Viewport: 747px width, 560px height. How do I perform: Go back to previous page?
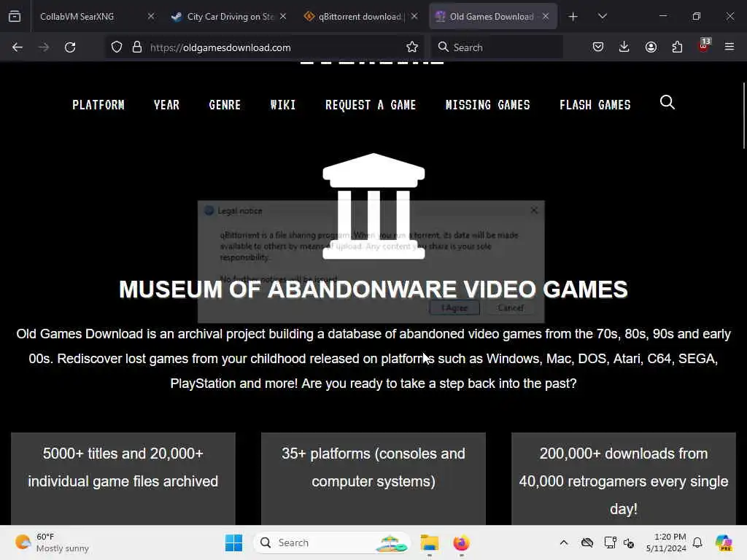pyautogui.click(x=18, y=47)
